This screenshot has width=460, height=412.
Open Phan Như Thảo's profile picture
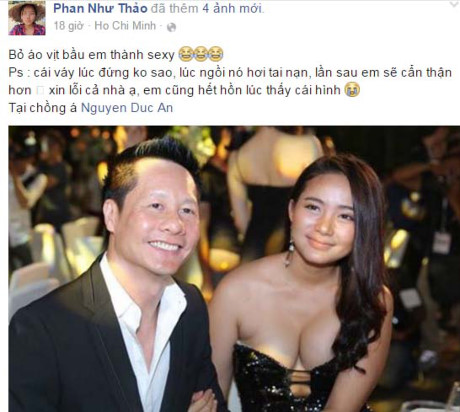(x=27, y=18)
